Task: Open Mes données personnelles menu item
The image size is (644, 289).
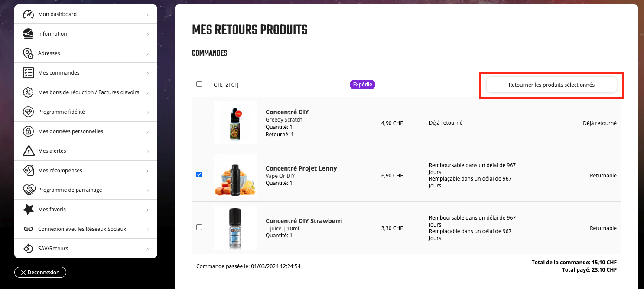Action: click(x=86, y=131)
